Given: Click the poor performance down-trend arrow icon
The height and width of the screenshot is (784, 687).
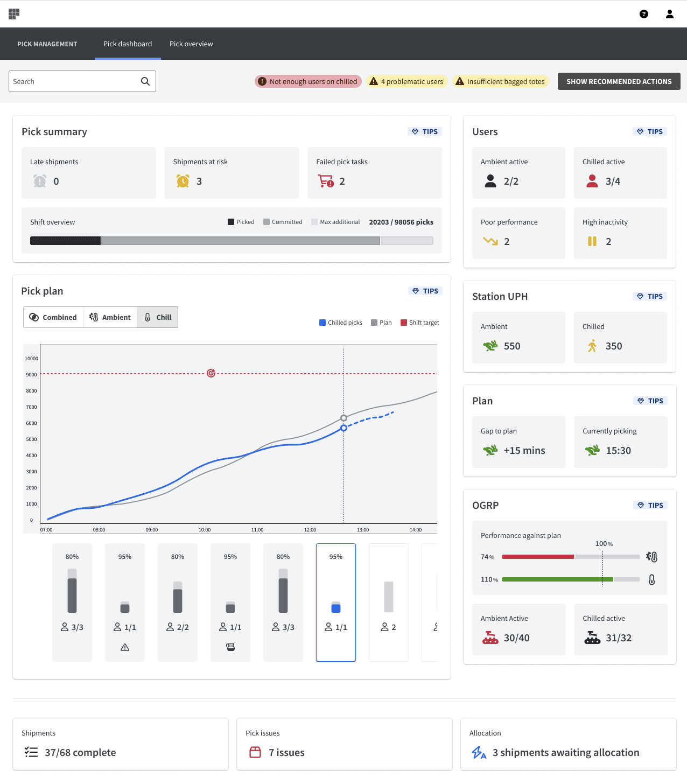Looking at the screenshot, I should (x=490, y=241).
